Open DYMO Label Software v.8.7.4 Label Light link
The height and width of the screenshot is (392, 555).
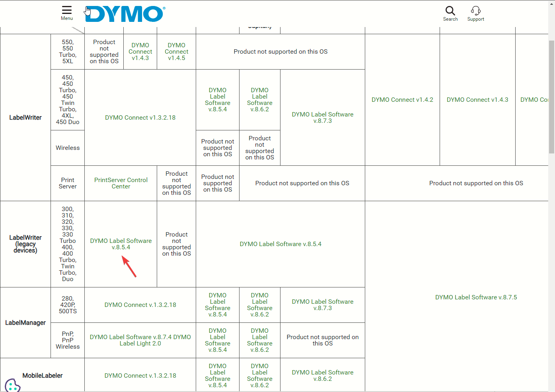tap(140, 340)
